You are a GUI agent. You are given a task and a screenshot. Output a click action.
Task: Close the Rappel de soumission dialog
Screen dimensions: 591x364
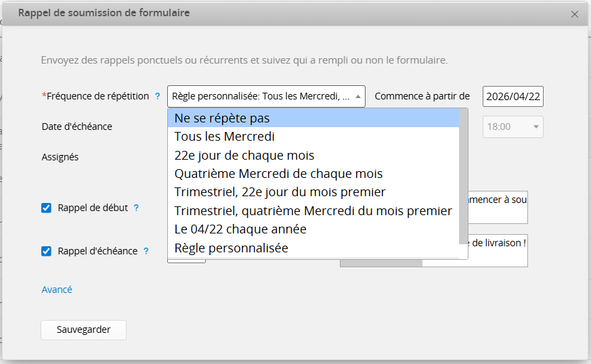click(575, 14)
